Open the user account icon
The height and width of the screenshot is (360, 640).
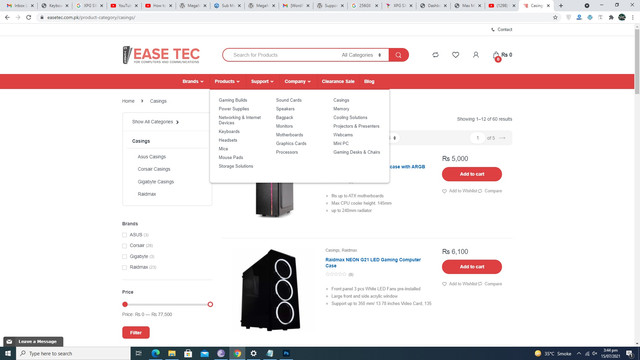pos(476,55)
